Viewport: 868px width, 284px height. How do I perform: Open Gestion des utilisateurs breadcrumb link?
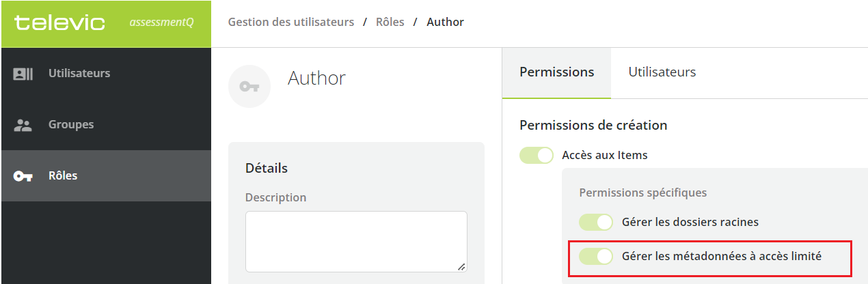[x=291, y=23]
